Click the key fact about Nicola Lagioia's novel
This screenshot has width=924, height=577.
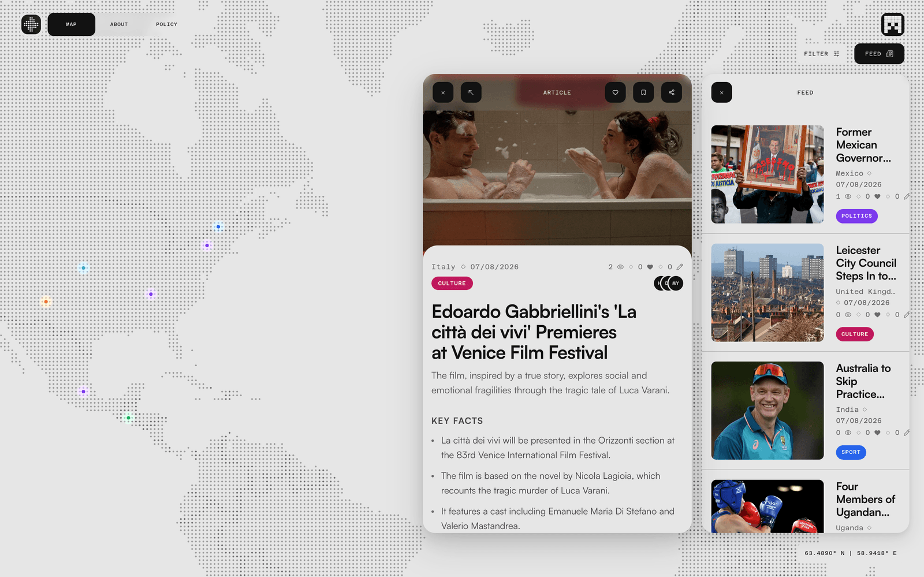[x=551, y=483]
